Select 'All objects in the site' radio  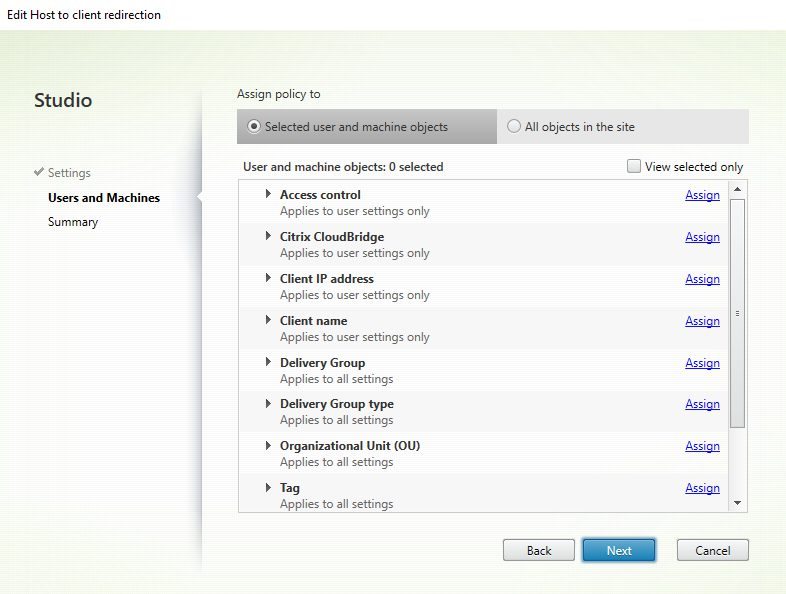(514, 126)
